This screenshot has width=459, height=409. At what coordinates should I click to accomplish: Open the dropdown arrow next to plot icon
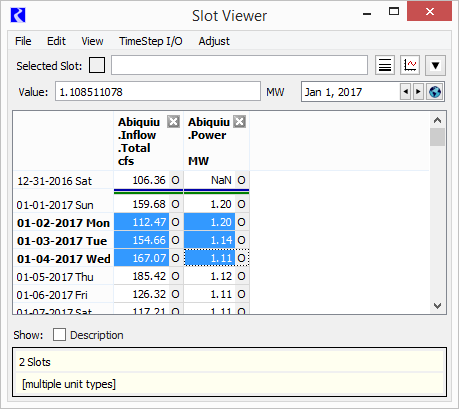tap(435, 65)
